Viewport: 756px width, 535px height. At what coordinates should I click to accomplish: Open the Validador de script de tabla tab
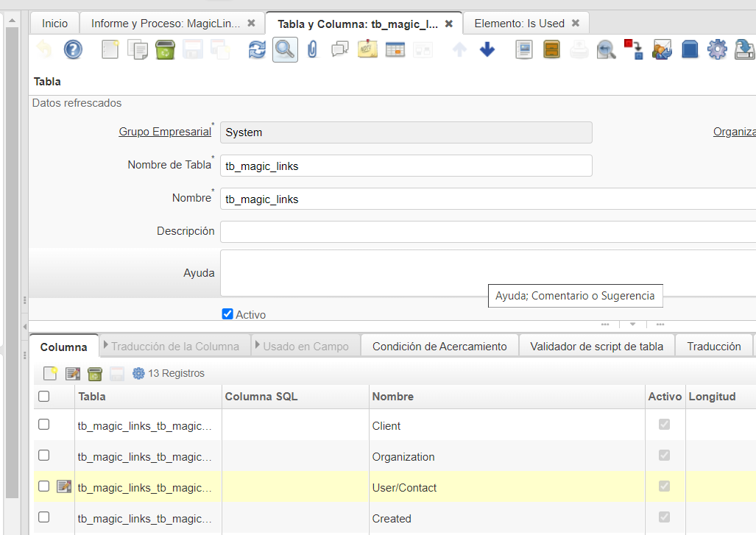point(596,347)
